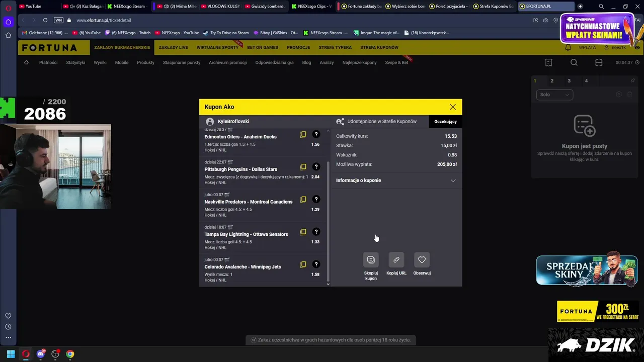Toggle balance visibility eye icon
Screen dimensions: 644x362
click(637, 48)
